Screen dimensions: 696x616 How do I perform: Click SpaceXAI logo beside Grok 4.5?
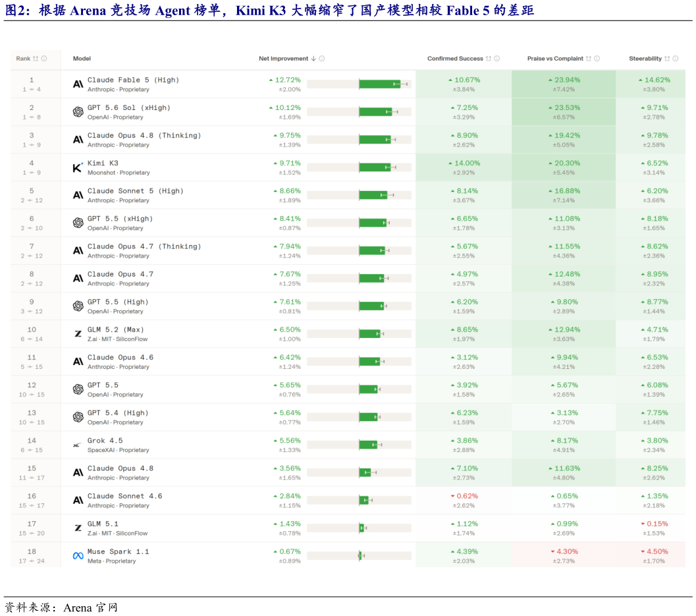(x=77, y=445)
